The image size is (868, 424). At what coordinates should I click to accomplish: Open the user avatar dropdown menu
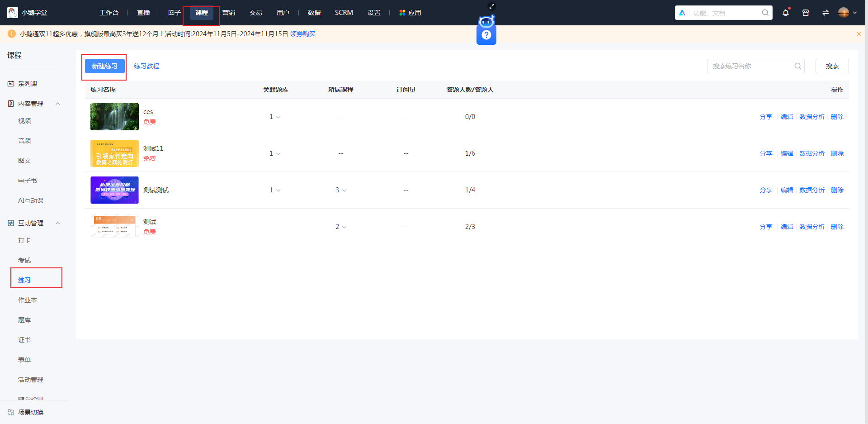click(846, 13)
